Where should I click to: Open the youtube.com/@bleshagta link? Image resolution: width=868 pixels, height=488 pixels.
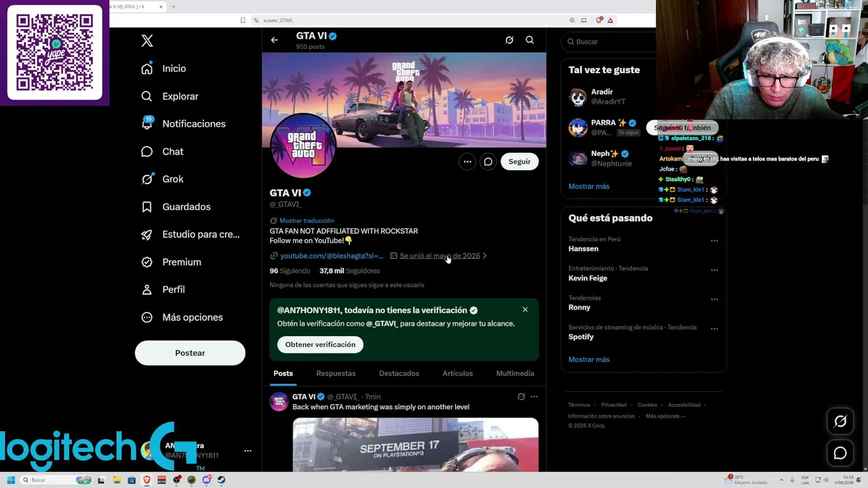pos(332,256)
